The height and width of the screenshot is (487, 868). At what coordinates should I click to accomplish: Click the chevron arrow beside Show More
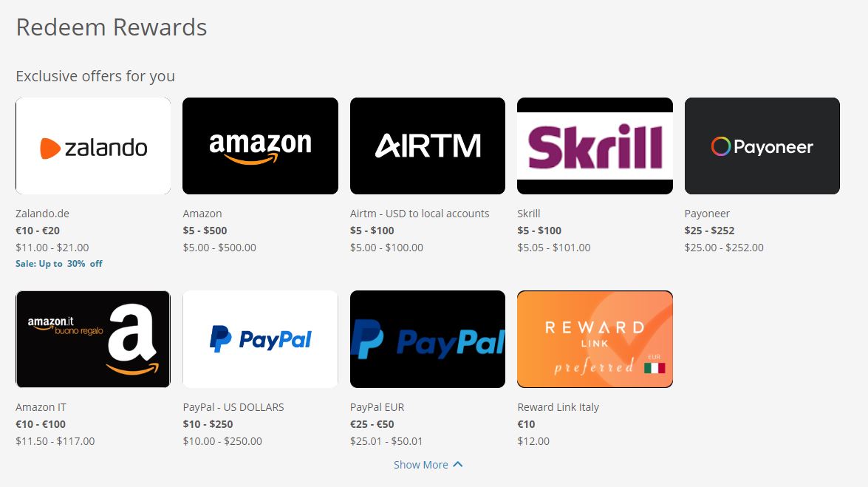coord(458,464)
